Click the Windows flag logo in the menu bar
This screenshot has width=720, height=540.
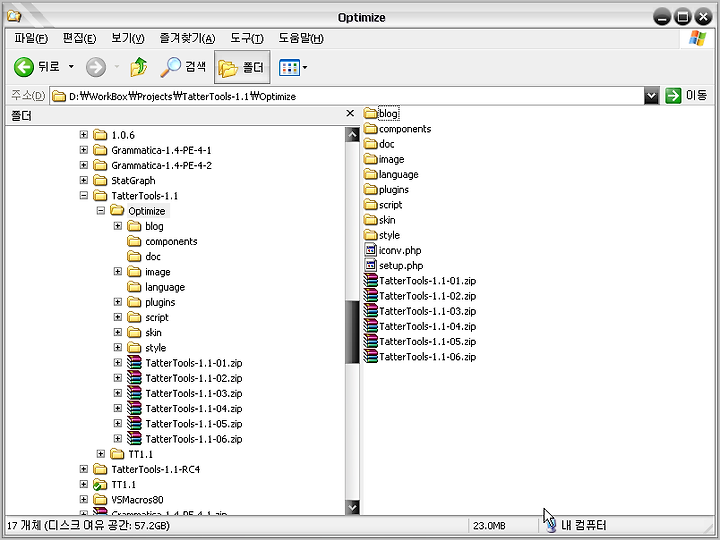697,38
